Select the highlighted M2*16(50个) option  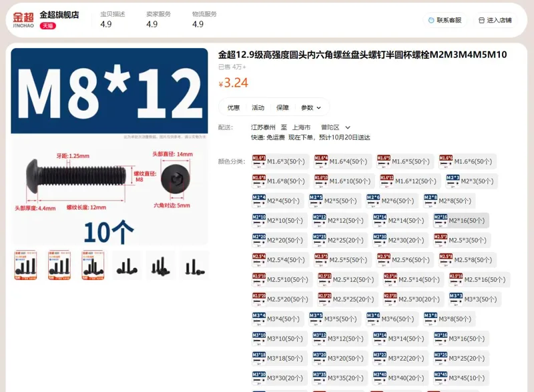coord(461,221)
